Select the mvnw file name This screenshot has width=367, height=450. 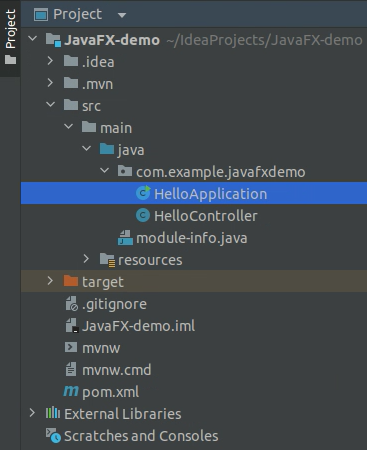[x=101, y=349]
